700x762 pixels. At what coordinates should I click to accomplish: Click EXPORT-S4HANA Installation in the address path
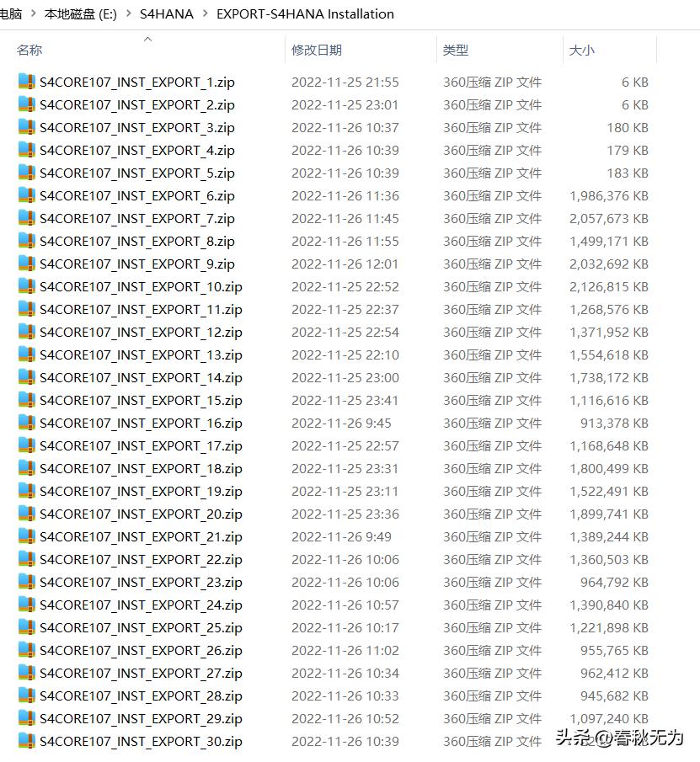tap(305, 14)
